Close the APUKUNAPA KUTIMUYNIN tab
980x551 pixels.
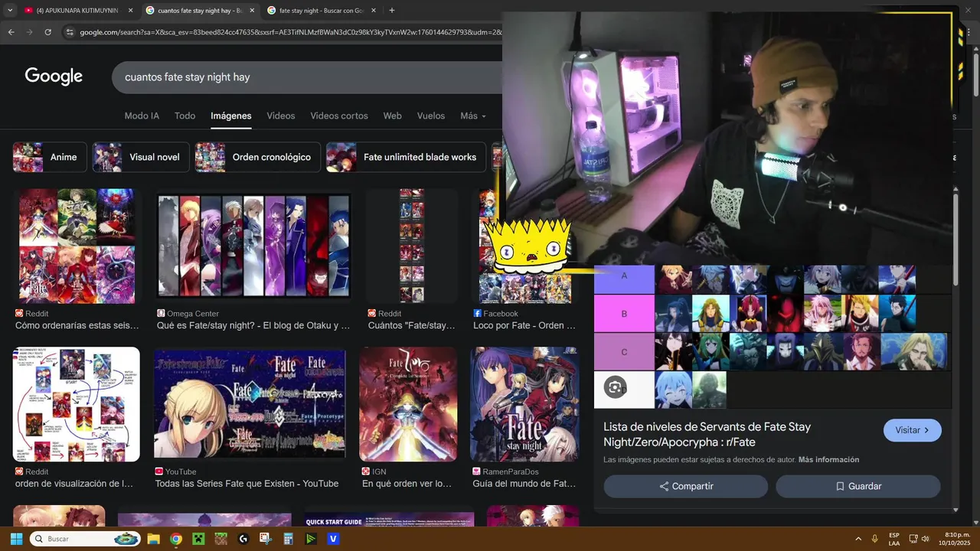coord(130,11)
